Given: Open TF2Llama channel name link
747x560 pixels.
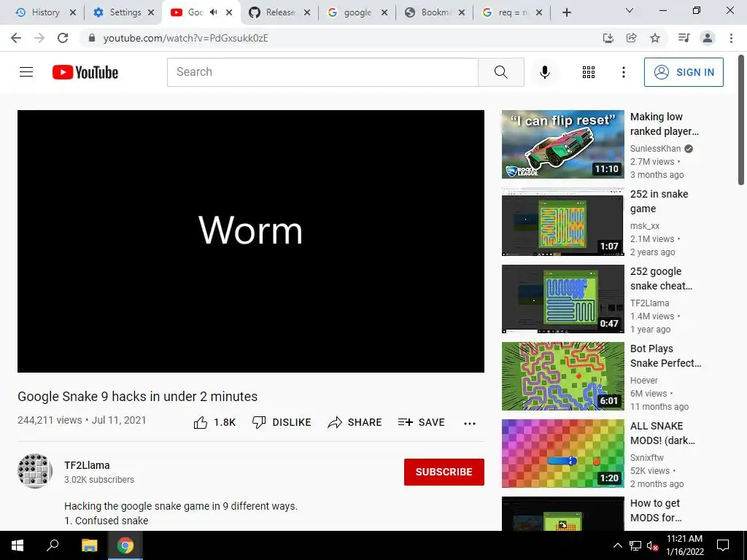Looking at the screenshot, I should [x=87, y=465].
